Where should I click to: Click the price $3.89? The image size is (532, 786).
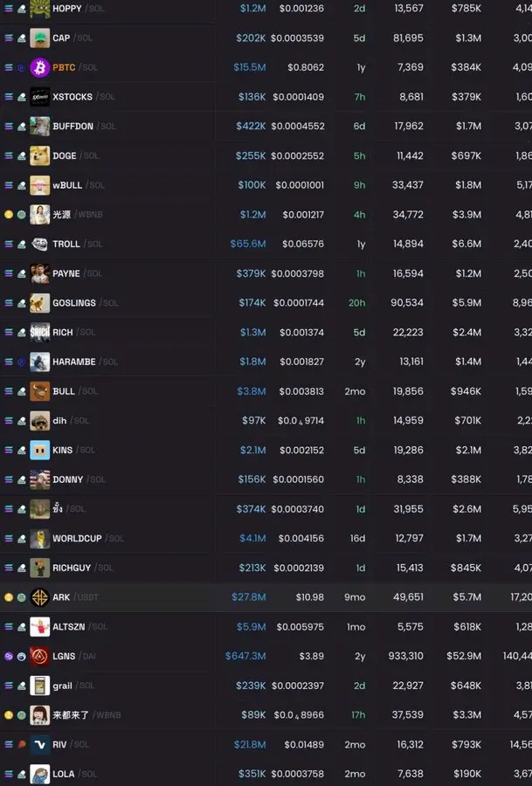(311, 656)
